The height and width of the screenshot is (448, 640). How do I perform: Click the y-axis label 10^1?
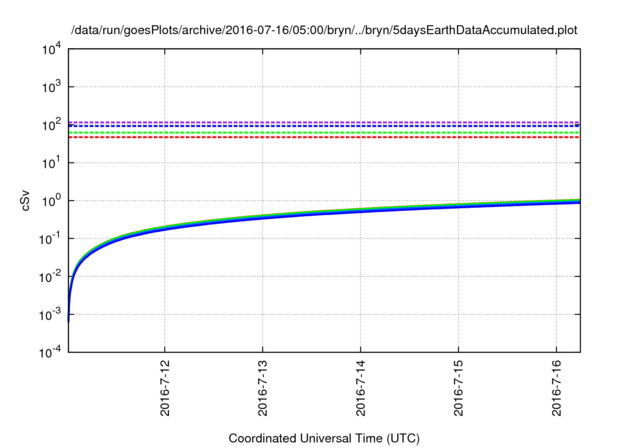tap(51, 163)
